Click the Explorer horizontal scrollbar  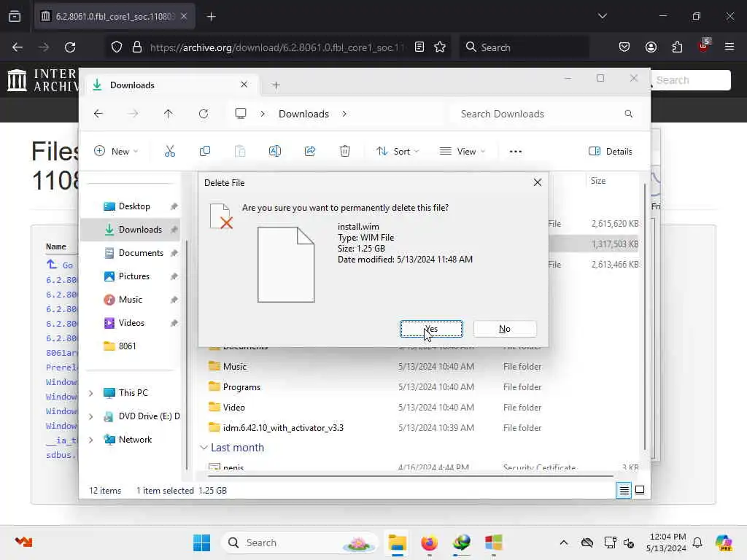click(x=411, y=475)
